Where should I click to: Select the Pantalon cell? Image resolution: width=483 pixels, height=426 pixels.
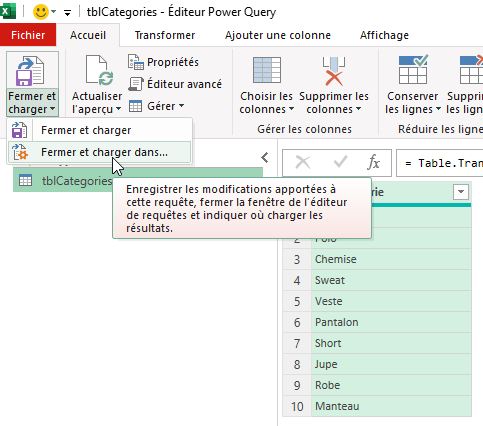click(x=391, y=322)
